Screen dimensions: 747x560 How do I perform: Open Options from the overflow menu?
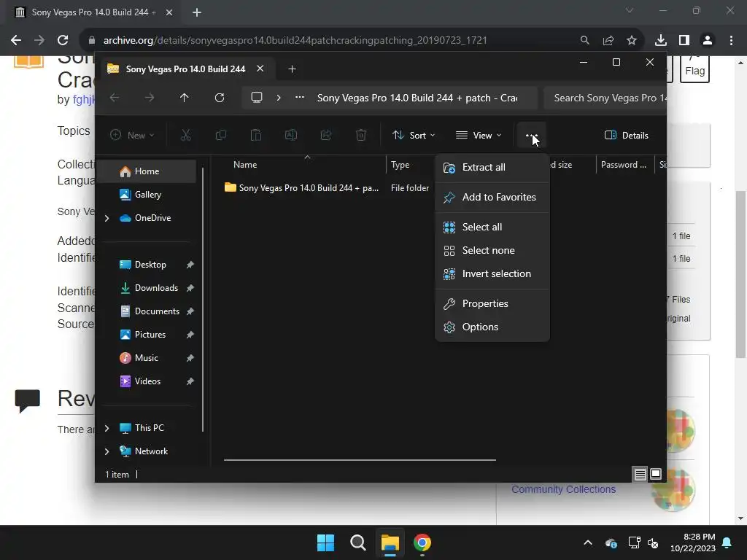(x=492, y=327)
